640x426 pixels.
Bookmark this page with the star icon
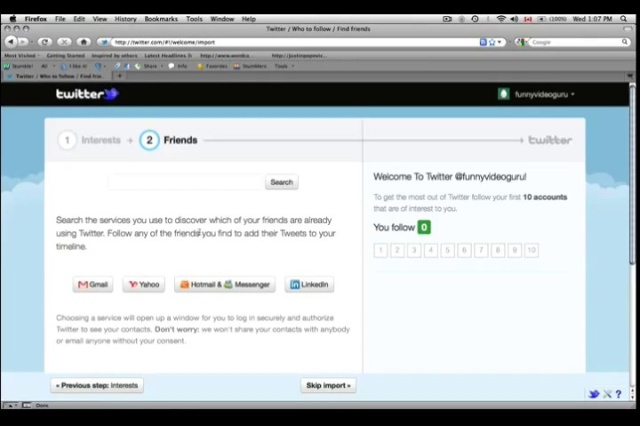[492, 42]
